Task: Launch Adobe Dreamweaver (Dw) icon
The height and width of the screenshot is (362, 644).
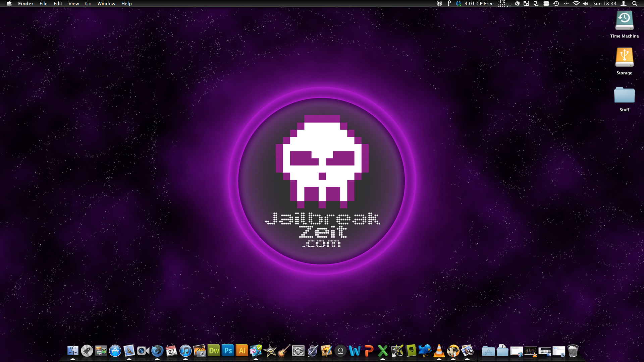Action: point(214,351)
